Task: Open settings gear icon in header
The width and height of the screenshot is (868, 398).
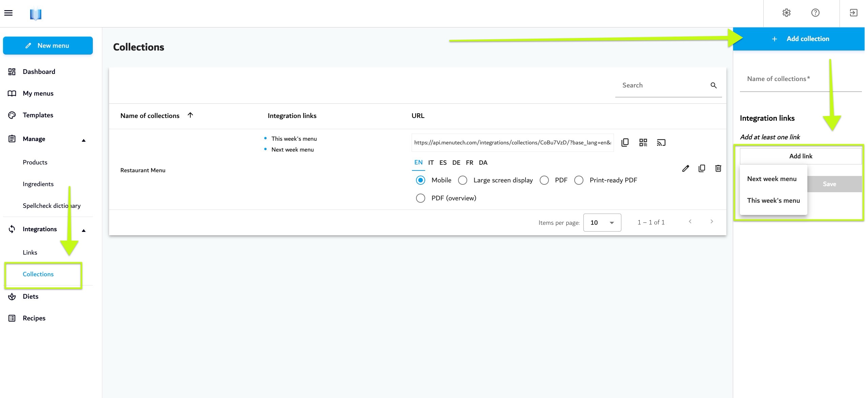Action: click(x=786, y=13)
